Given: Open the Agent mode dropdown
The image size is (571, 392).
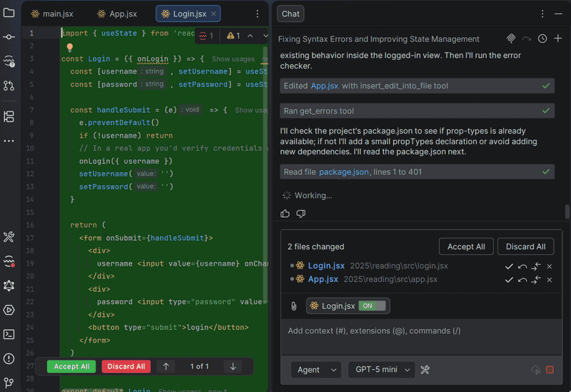Looking at the screenshot, I should point(316,370).
